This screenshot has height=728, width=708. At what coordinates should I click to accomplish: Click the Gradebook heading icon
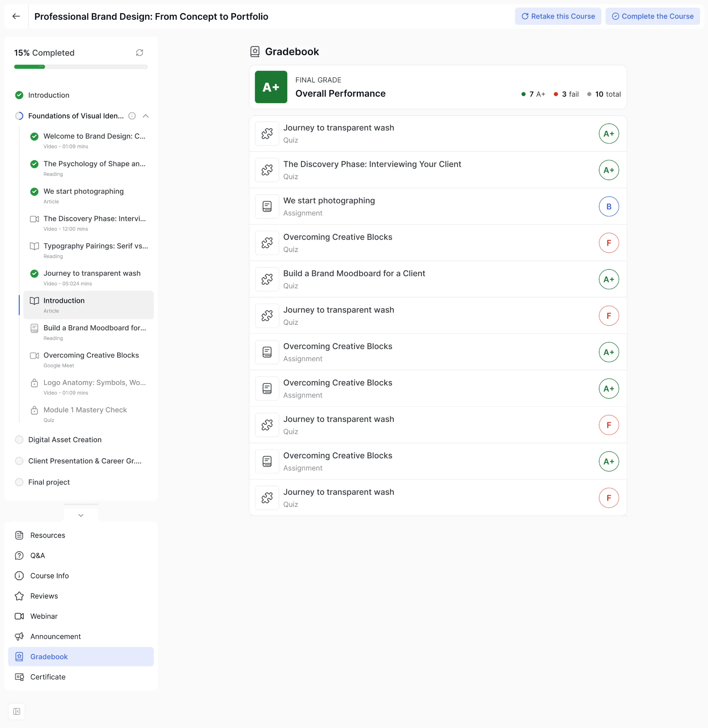[x=255, y=52]
